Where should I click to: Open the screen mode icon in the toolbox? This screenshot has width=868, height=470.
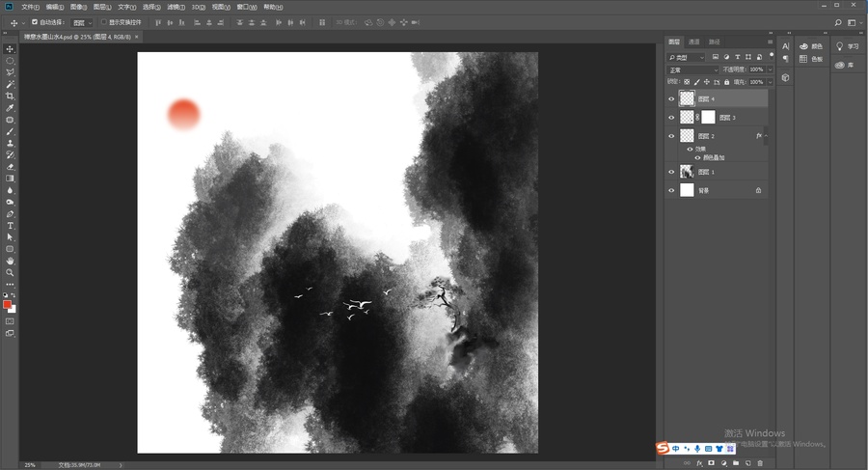click(x=10, y=333)
